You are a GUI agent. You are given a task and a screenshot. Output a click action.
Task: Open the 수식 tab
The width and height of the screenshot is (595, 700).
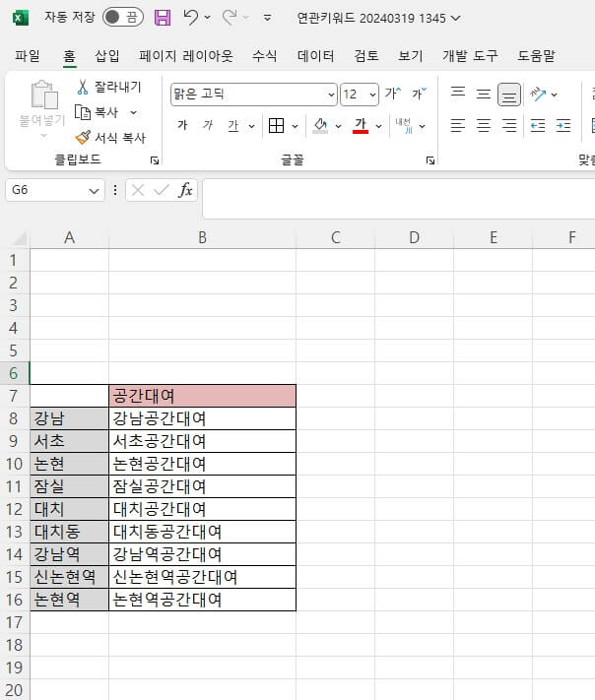(x=264, y=56)
